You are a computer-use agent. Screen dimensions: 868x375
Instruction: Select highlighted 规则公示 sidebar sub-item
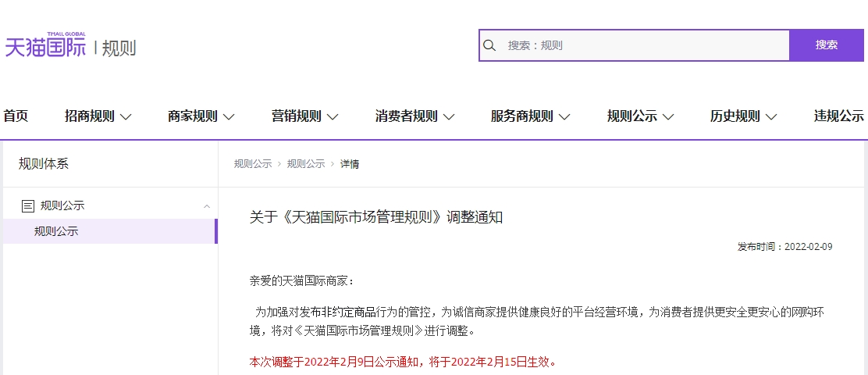tap(110, 231)
